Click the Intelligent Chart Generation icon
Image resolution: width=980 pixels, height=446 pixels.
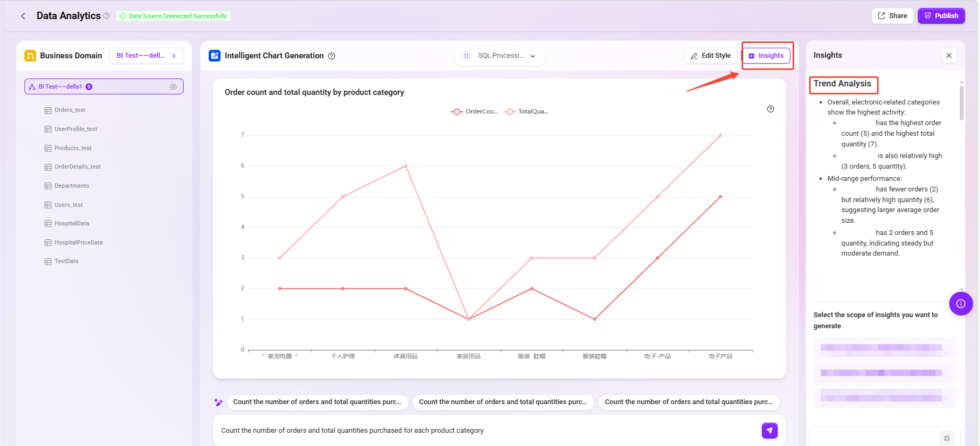tap(214, 56)
